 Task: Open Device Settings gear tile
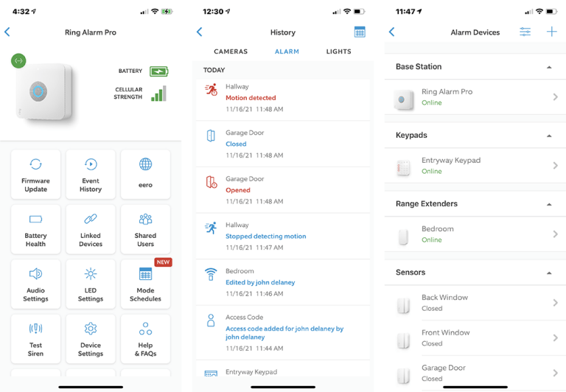pyautogui.click(x=91, y=339)
